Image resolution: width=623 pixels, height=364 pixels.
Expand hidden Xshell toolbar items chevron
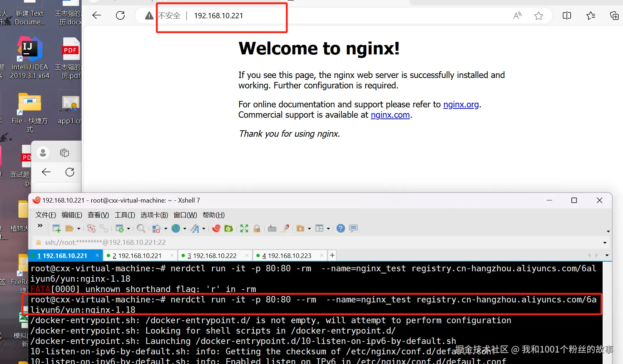[x=40, y=225]
